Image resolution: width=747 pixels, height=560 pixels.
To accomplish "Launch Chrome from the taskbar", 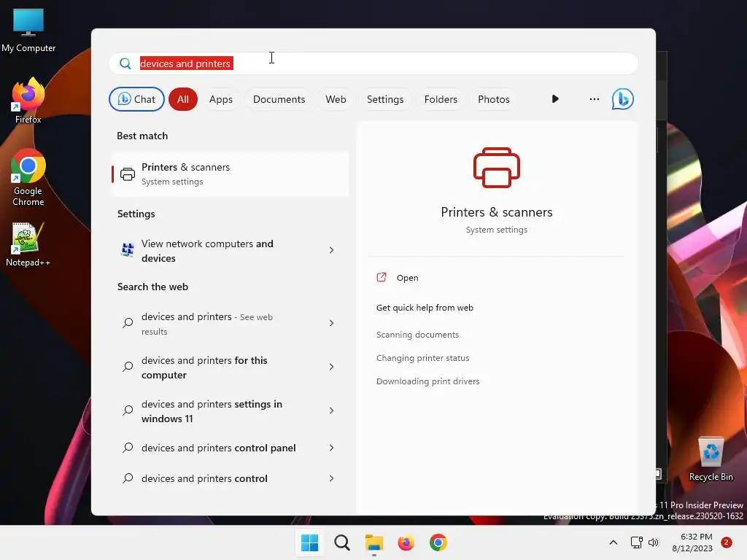I will 438,542.
